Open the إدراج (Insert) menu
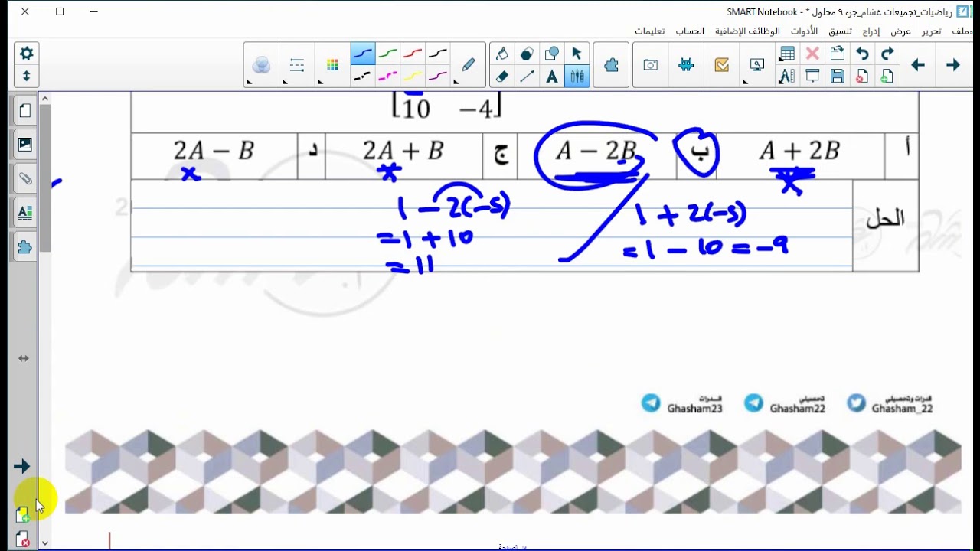This screenshot has height=551, width=980. (x=871, y=31)
